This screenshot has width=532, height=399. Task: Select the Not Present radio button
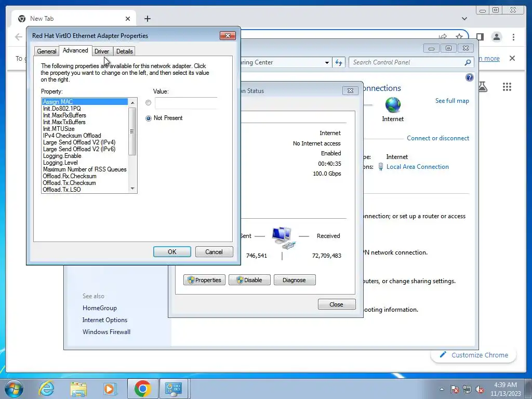point(148,118)
